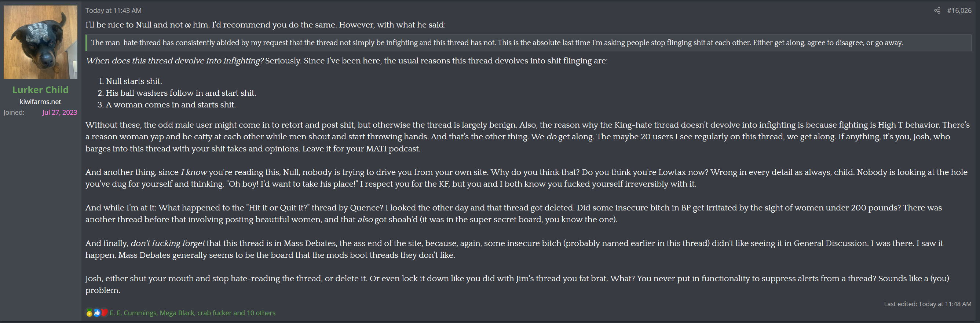Click the share icon beside the post number
Viewport: 980px width, 323px height.
(937, 11)
